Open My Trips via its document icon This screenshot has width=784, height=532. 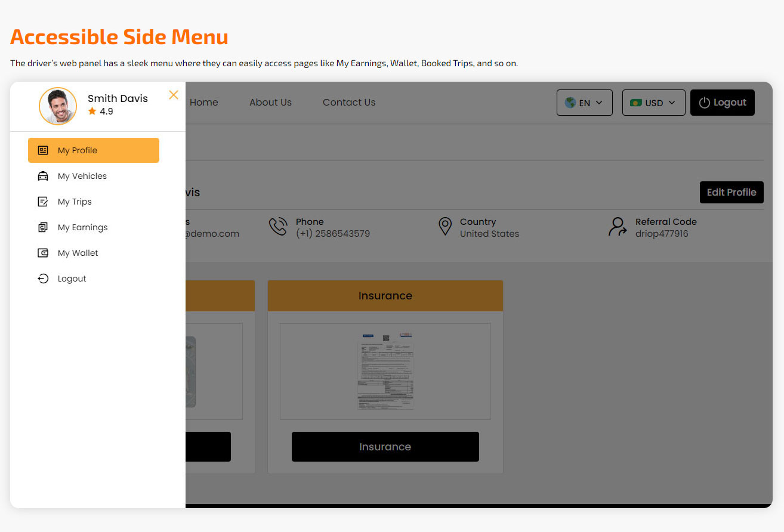coord(42,201)
